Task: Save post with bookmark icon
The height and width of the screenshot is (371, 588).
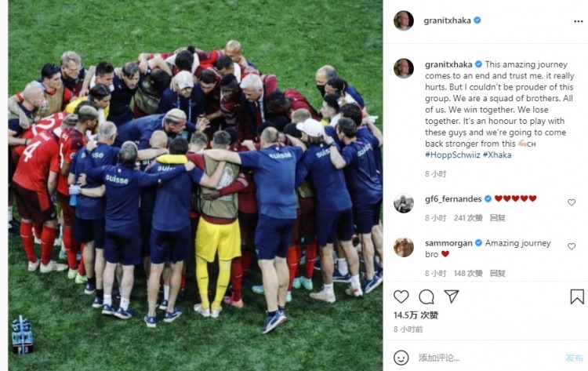Action: click(x=577, y=296)
